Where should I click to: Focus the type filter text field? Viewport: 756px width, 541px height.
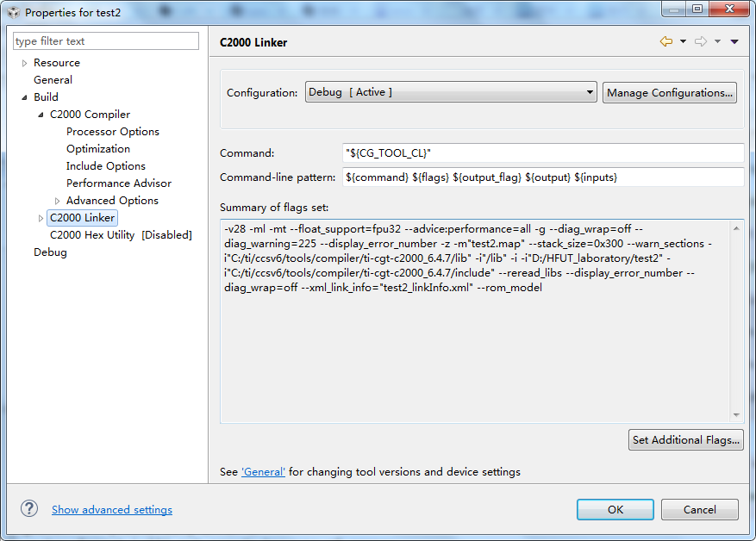pos(106,41)
